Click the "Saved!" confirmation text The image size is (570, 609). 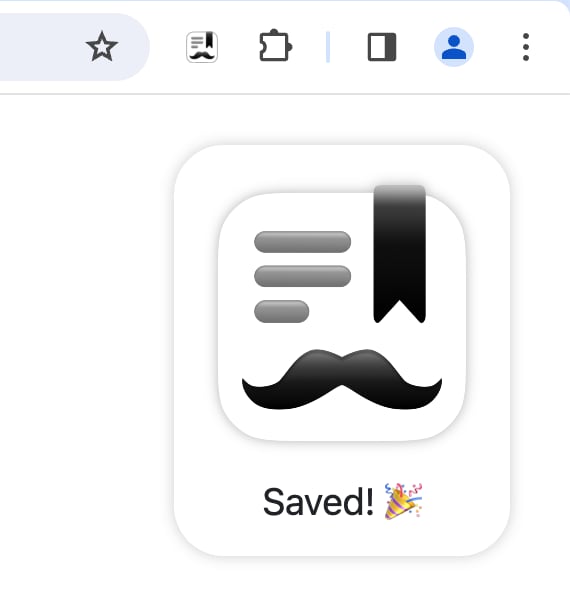[x=318, y=502]
